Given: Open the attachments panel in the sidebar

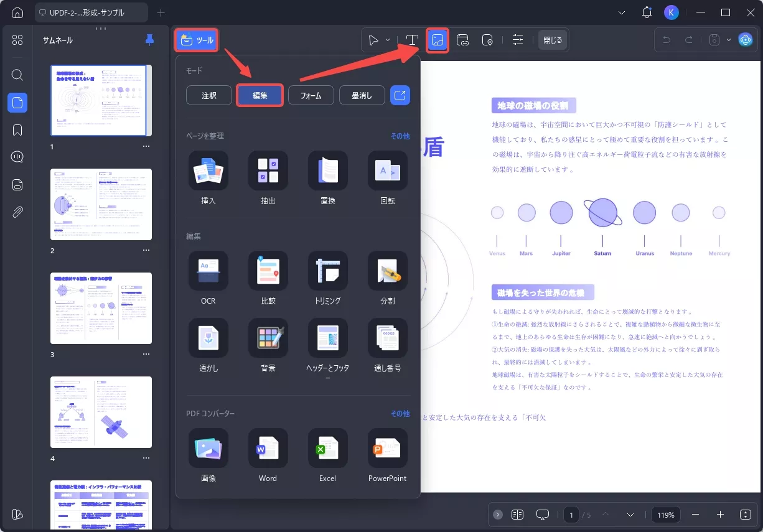Looking at the screenshot, I should [x=17, y=212].
